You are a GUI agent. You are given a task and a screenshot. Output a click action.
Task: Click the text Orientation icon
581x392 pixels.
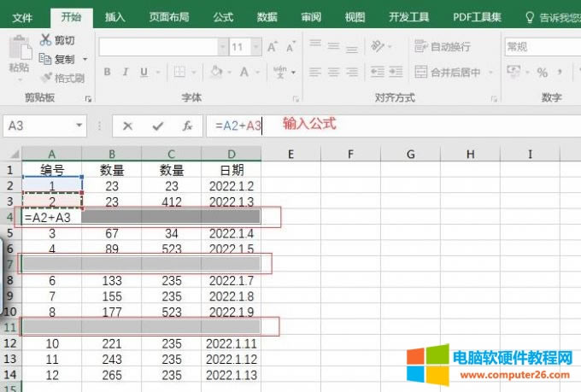[x=378, y=46]
